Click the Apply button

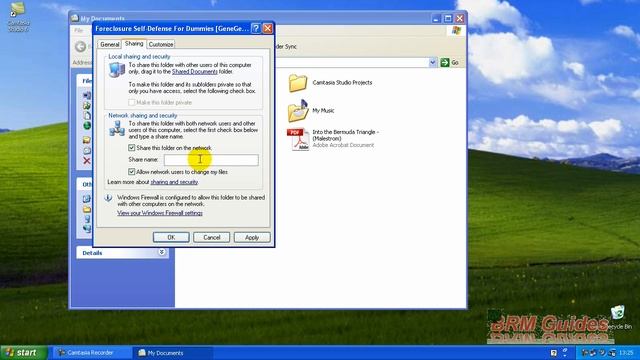(252, 237)
